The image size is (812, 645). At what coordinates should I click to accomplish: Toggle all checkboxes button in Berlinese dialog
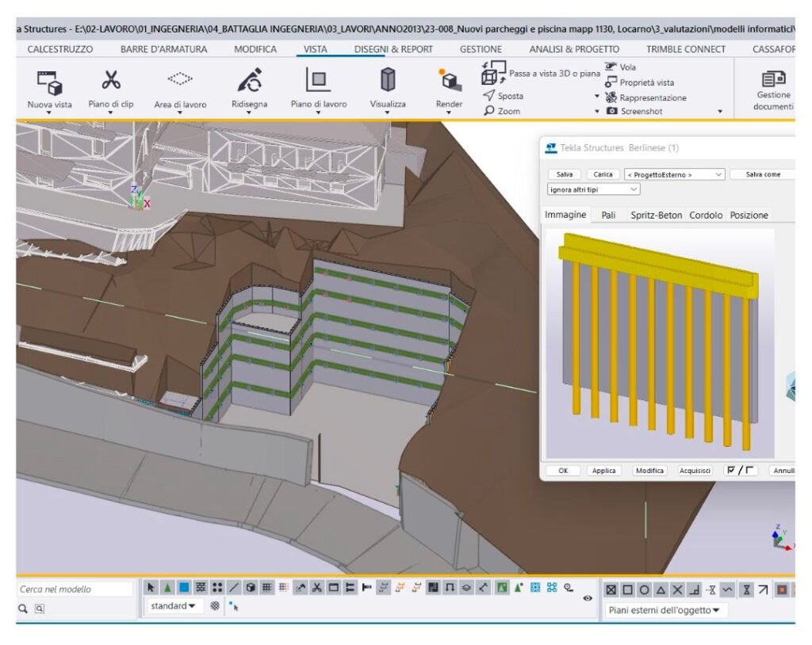741,471
